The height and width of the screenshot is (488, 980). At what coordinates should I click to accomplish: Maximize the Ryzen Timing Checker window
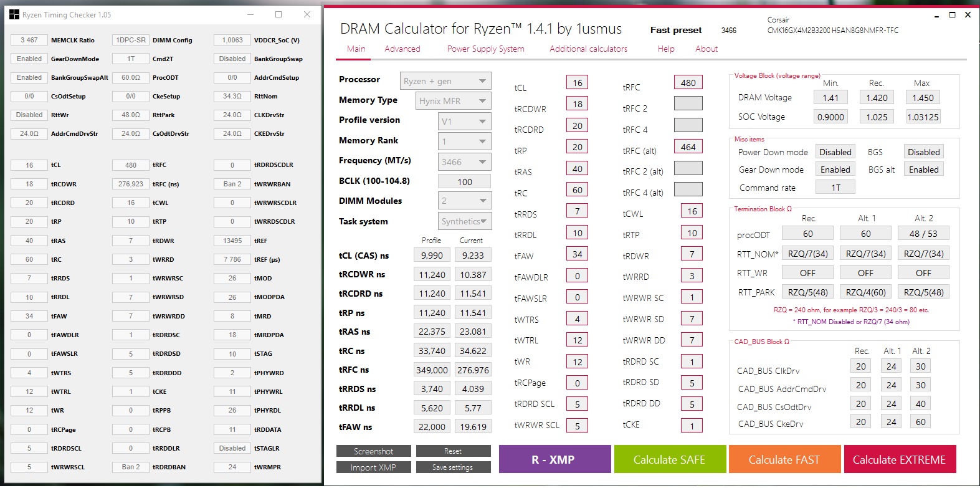(278, 14)
